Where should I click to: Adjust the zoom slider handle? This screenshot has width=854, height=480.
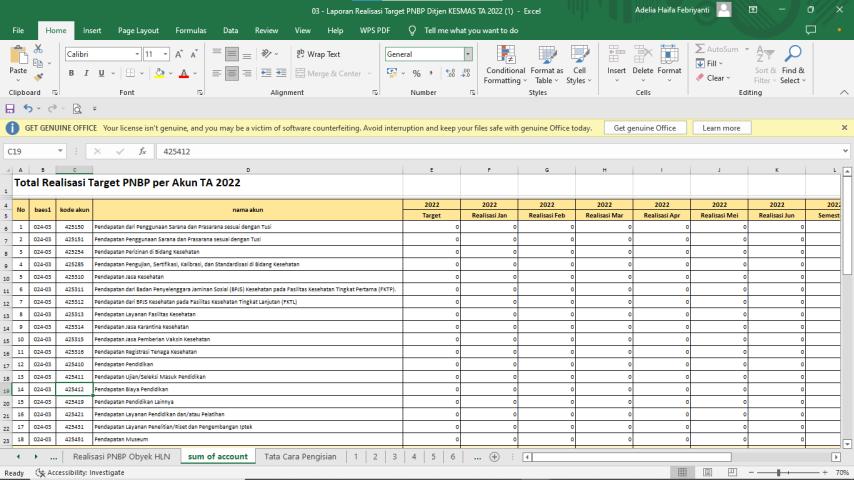pos(779,472)
